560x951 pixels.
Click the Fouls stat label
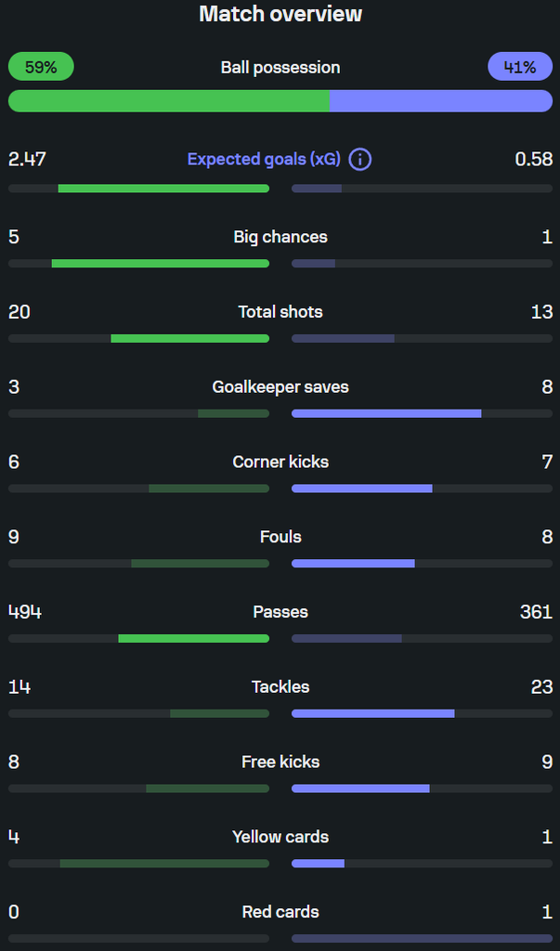point(280,537)
